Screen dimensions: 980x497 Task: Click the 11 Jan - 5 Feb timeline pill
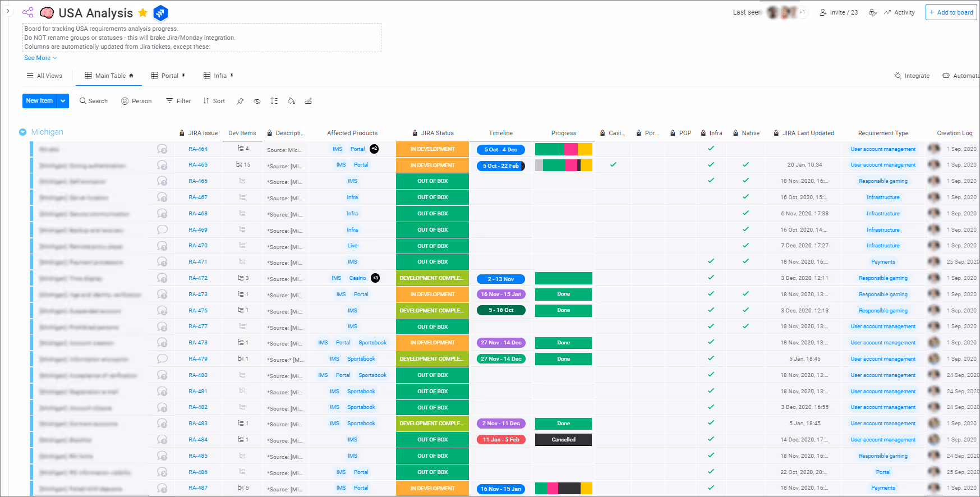pyautogui.click(x=501, y=440)
